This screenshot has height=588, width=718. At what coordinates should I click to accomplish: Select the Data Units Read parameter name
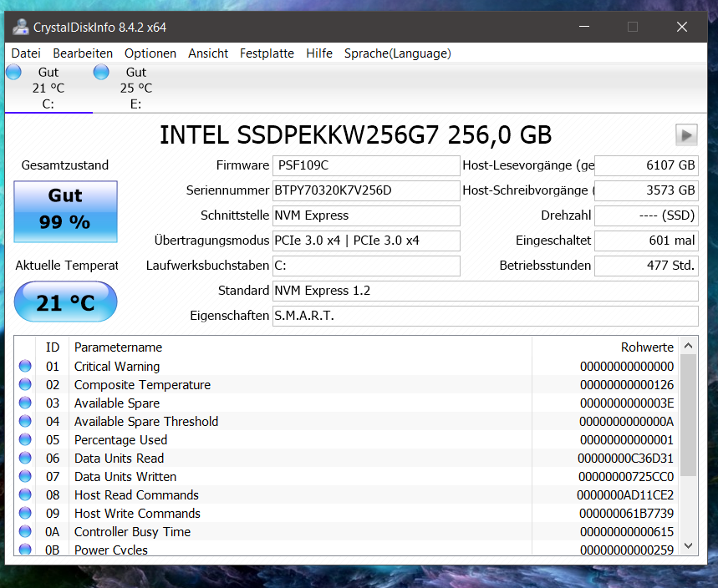tap(119, 458)
